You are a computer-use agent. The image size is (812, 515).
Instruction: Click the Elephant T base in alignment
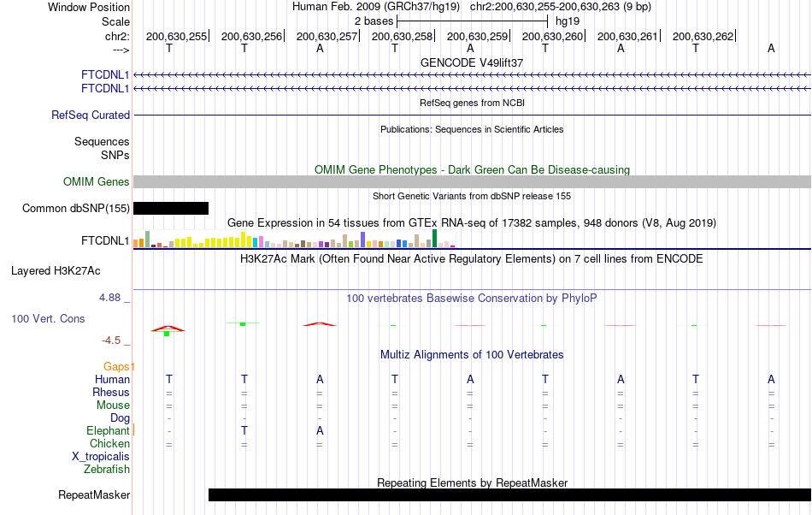[x=244, y=430]
